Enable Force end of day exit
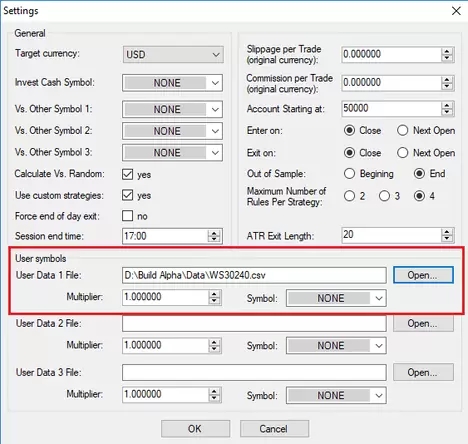 [x=127, y=216]
